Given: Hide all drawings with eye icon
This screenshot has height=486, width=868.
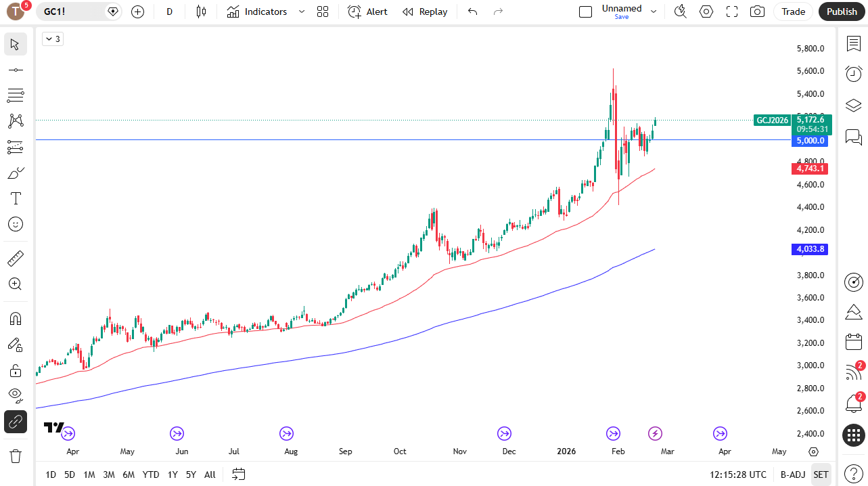Looking at the screenshot, I should pos(15,396).
